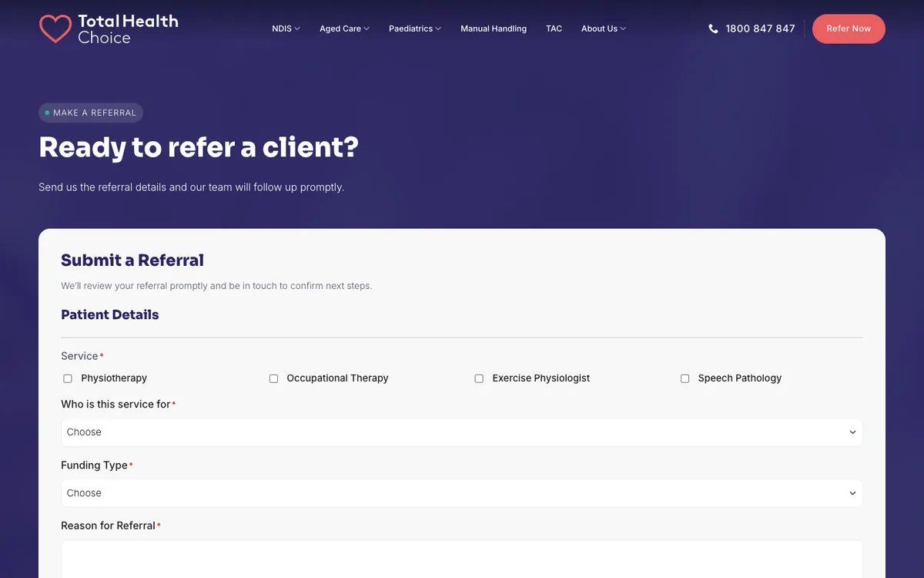
Task: Click the 'Service' field label
Action: click(79, 356)
